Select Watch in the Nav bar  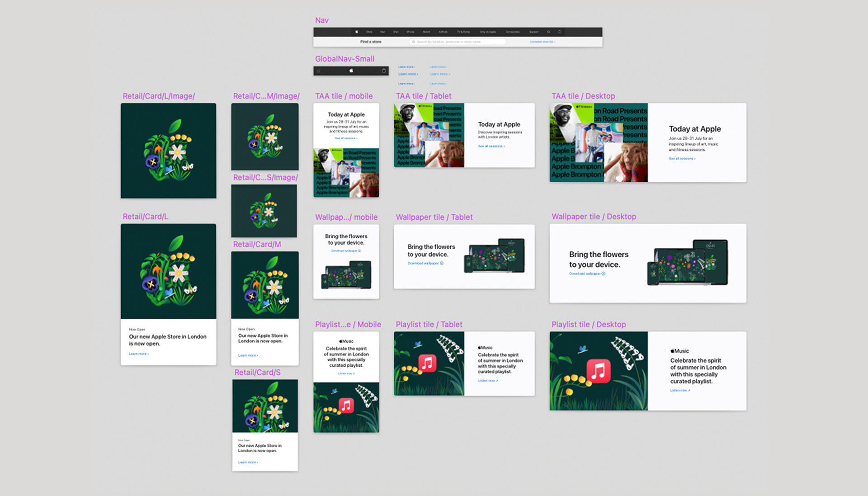pos(426,32)
